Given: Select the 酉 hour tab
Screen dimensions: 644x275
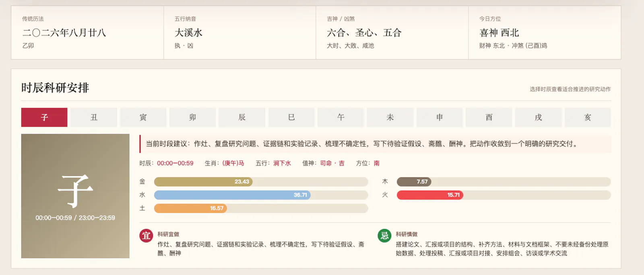Looking at the screenshot, I should pos(489,117).
